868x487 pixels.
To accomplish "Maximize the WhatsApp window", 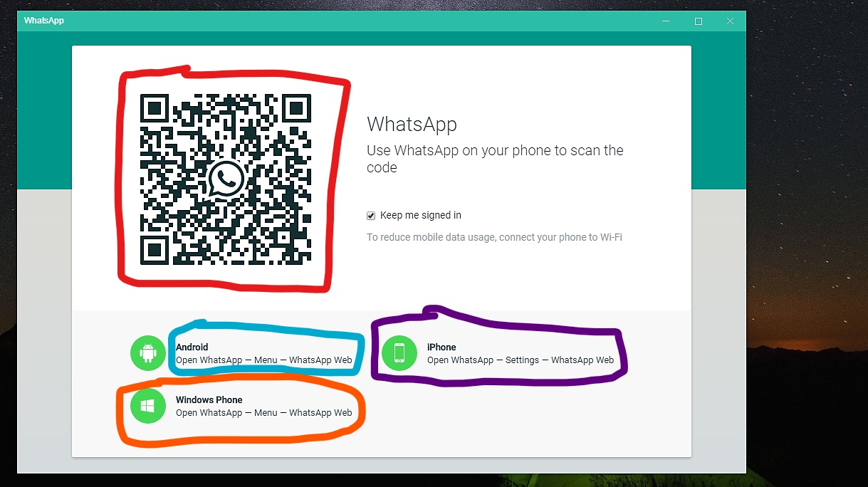I will click(699, 21).
